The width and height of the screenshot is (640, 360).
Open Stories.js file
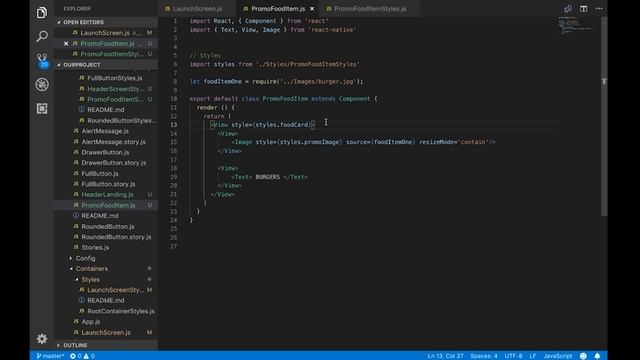click(106, 248)
